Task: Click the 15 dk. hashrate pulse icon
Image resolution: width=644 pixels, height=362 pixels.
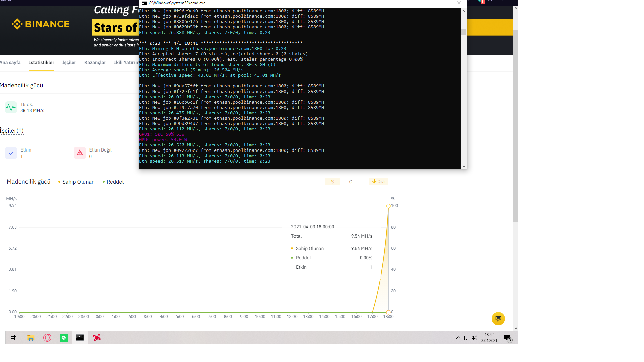Action: pos(11,107)
